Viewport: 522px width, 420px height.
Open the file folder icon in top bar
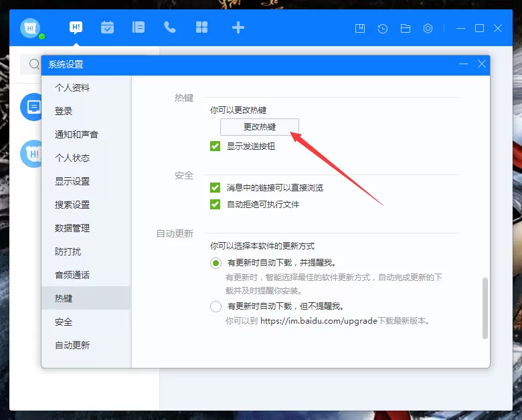[405, 29]
